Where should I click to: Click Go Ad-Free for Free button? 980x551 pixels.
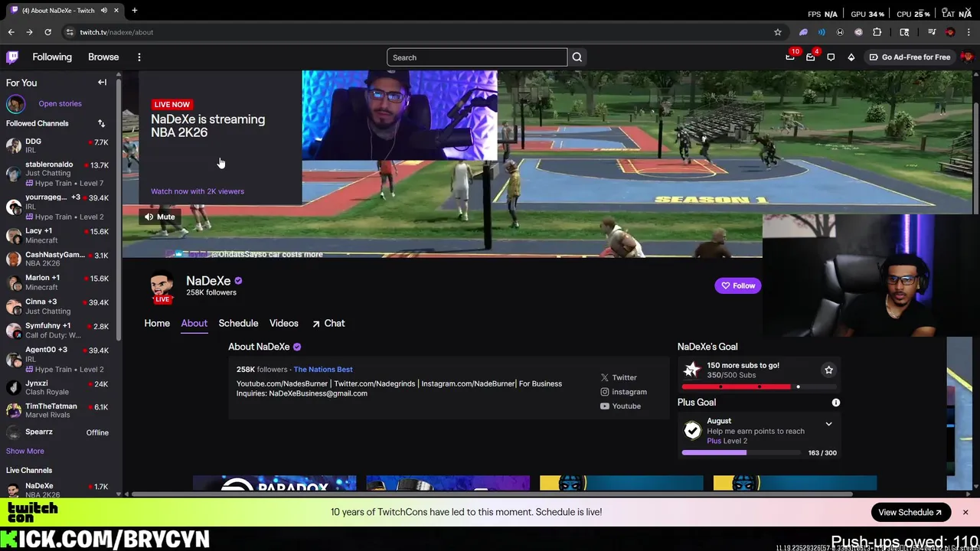pyautogui.click(x=910, y=57)
